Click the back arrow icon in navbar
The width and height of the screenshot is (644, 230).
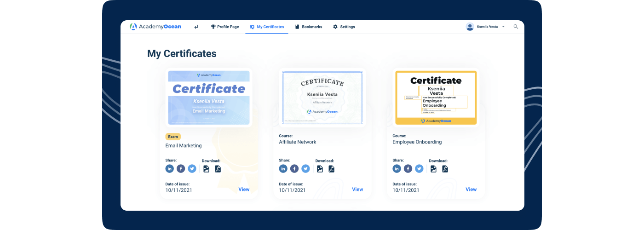pos(196,27)
